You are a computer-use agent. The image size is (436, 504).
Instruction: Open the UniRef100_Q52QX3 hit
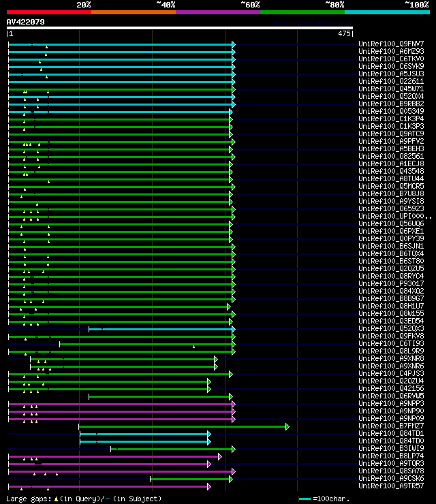391,328
